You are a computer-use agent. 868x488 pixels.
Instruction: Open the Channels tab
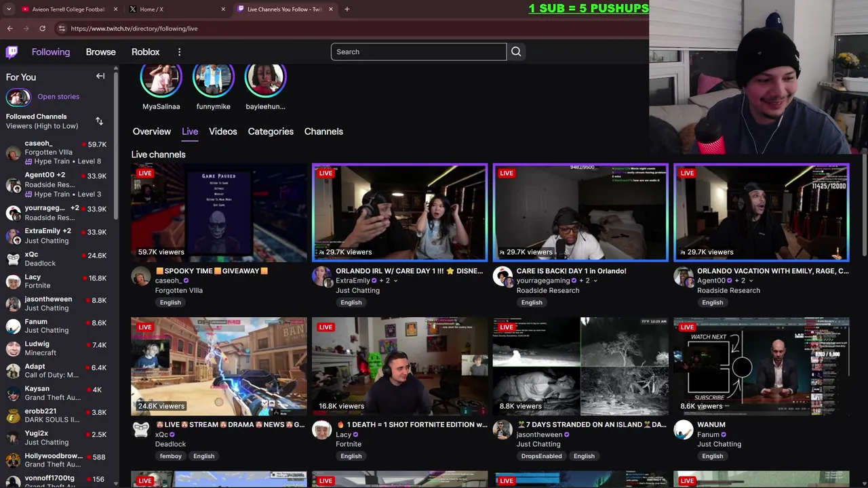click(323, 131)
